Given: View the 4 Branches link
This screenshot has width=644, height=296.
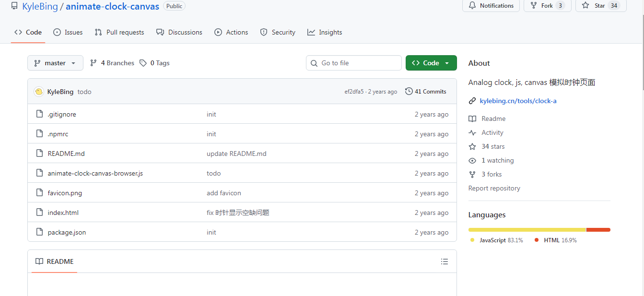Looking at the screenshot, I should [x=112, y=63].
